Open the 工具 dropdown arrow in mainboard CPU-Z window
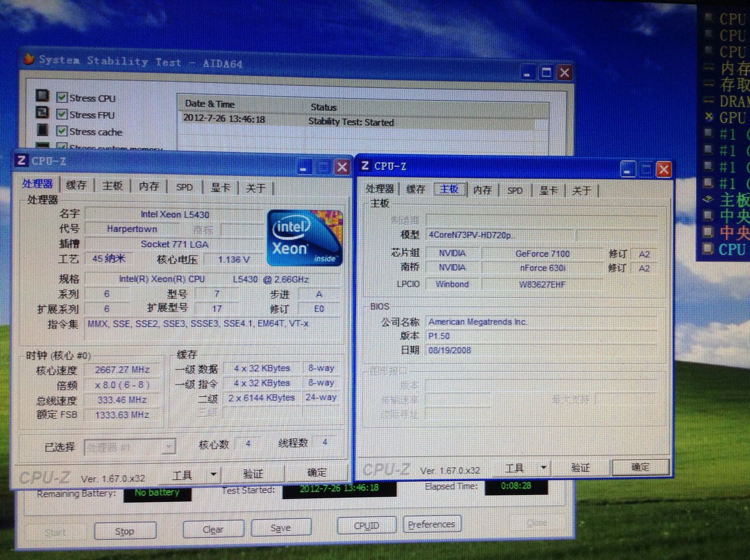 (543, 467)
